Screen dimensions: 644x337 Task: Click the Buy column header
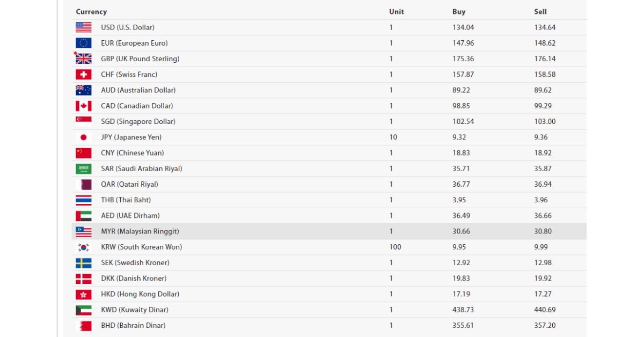pos(459,12)
